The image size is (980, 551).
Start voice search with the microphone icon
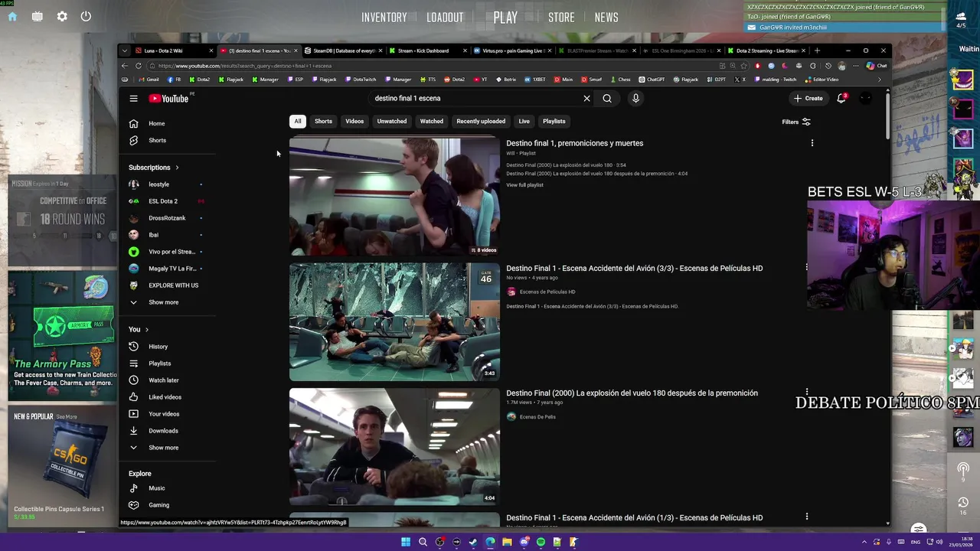(x=635, y=99)
